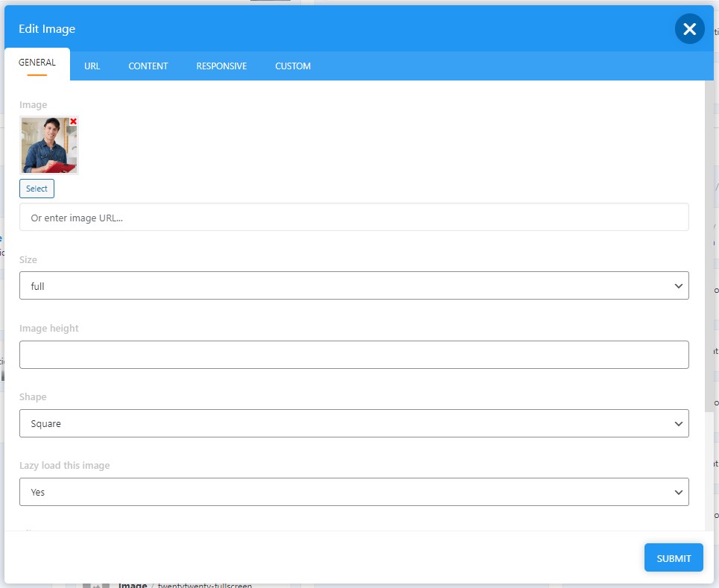Remove selected image with red X icon
The image size is (719, 588).
pyautogui.click(x=73, y=121)
